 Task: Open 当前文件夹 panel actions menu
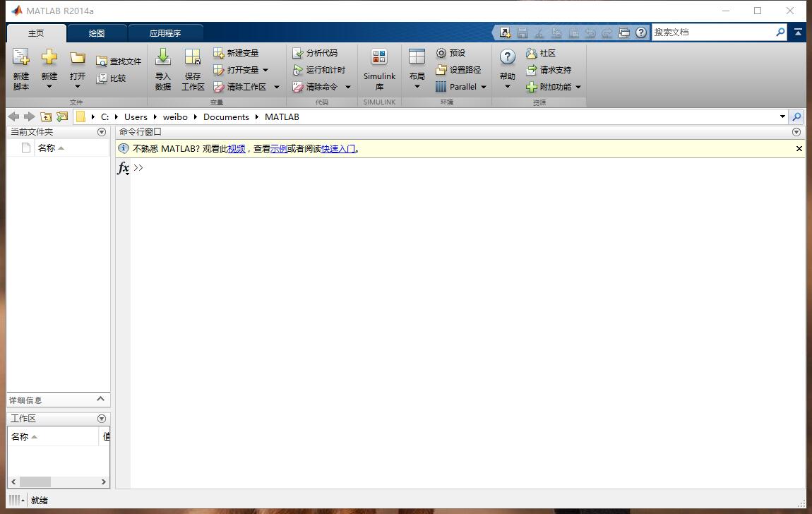102,132
